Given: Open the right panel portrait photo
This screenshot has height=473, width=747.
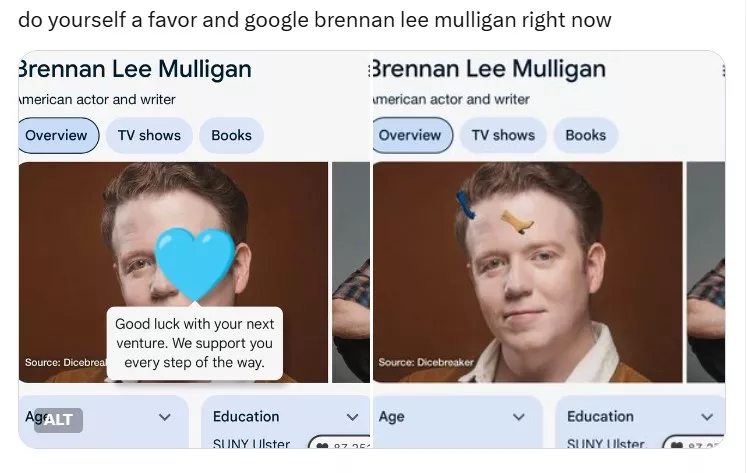Looking at the screenshot, I should pos(527,272).
